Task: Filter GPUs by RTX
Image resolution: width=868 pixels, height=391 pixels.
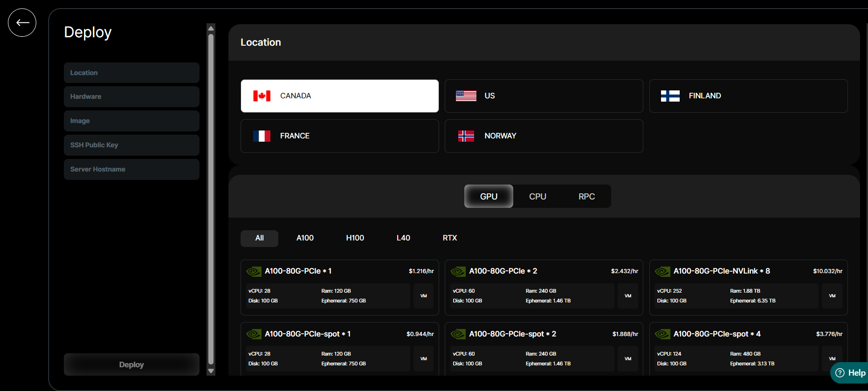Action: (x=449, y=238)
